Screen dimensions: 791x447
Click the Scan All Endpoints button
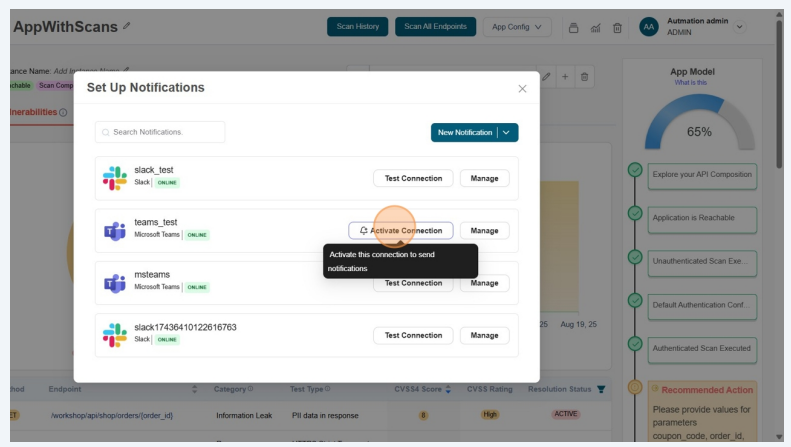pos(435,27)
